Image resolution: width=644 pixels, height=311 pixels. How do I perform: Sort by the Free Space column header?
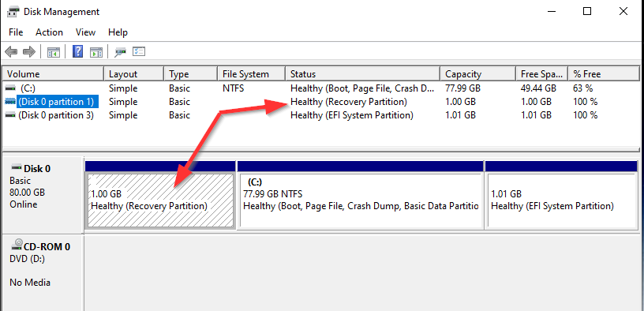[541, 74]
